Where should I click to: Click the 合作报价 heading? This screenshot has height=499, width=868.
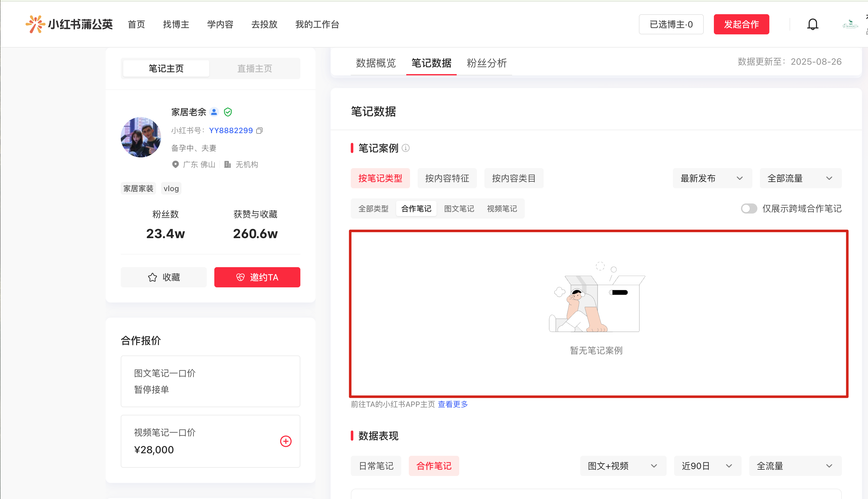[x=141, y=341]
